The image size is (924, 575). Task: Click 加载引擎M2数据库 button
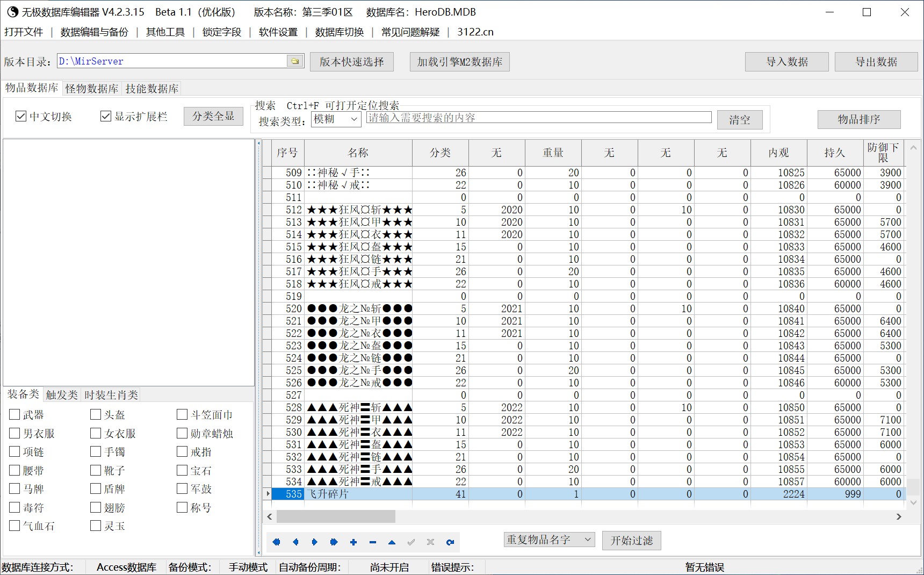pos(460,62)
